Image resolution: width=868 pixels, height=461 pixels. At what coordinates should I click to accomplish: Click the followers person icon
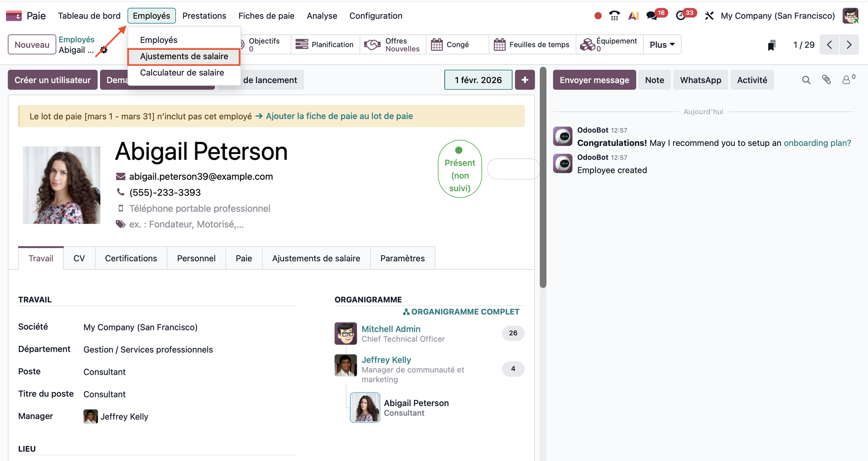846,80
